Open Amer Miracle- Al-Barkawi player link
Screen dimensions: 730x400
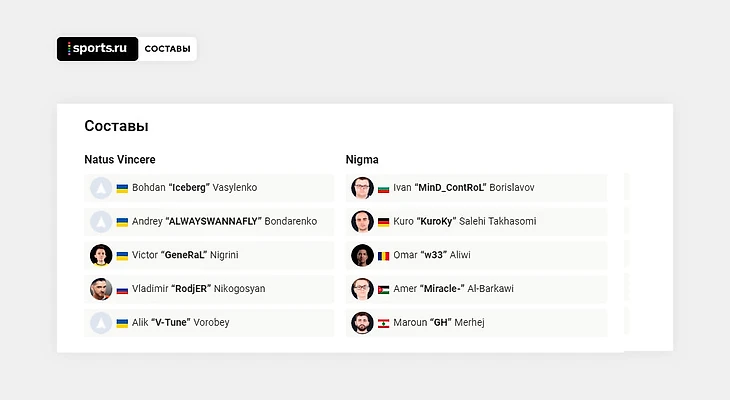(453, 289)
